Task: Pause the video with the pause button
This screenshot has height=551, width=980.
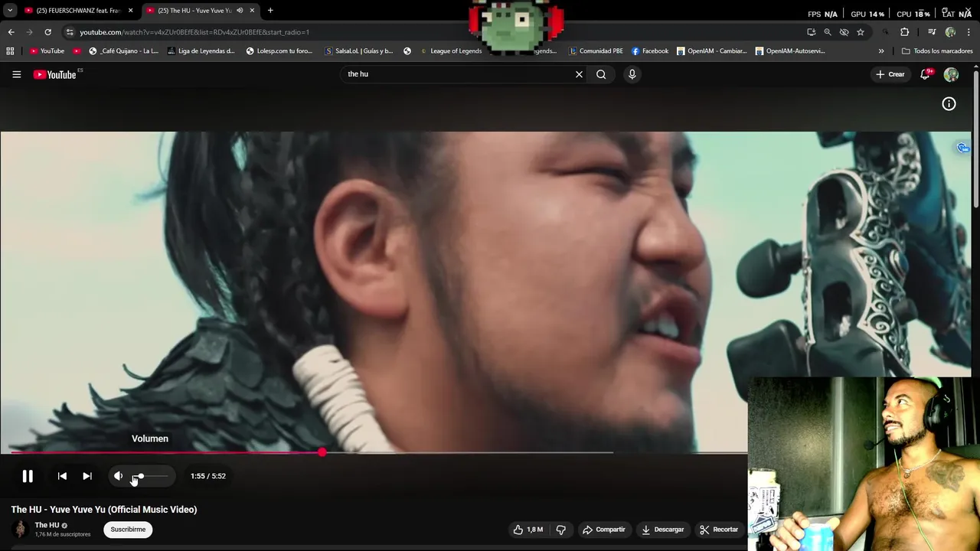Action: 28,476
